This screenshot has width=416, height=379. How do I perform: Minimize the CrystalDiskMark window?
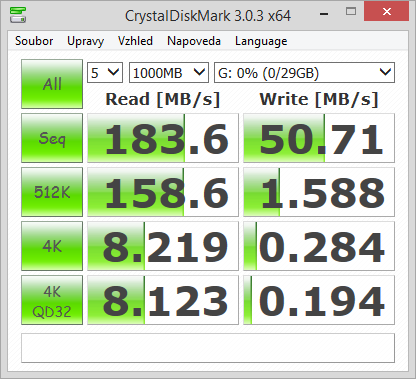[x=324, y=13]
